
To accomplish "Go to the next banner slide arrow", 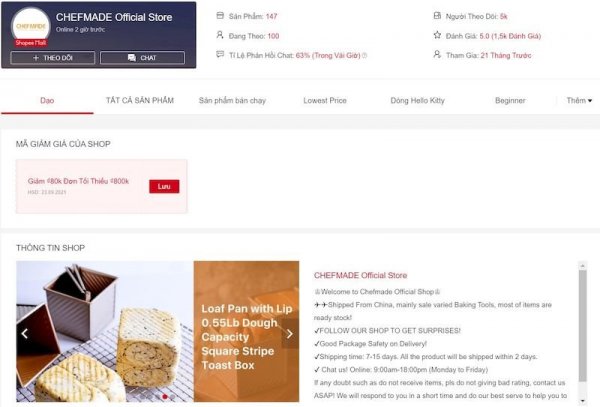I will coord(290,334).
